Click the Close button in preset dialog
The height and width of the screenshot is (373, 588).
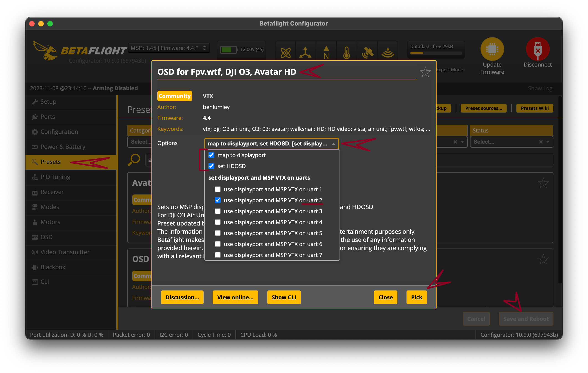385,298
